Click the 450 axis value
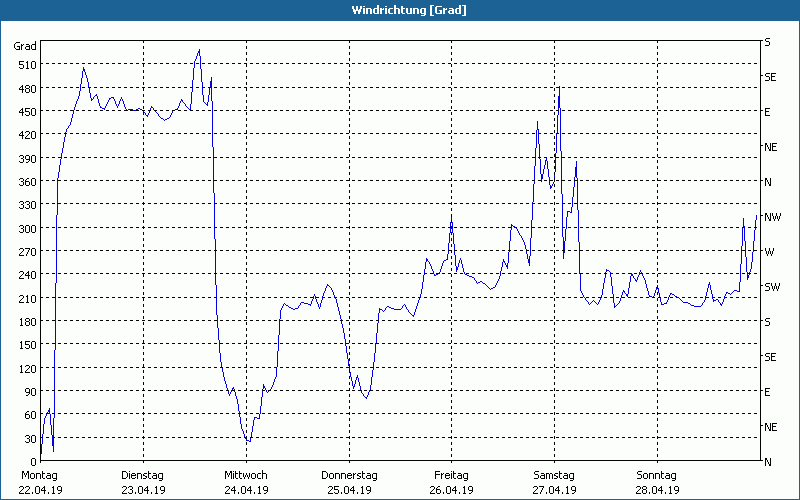 coord(27,112)
